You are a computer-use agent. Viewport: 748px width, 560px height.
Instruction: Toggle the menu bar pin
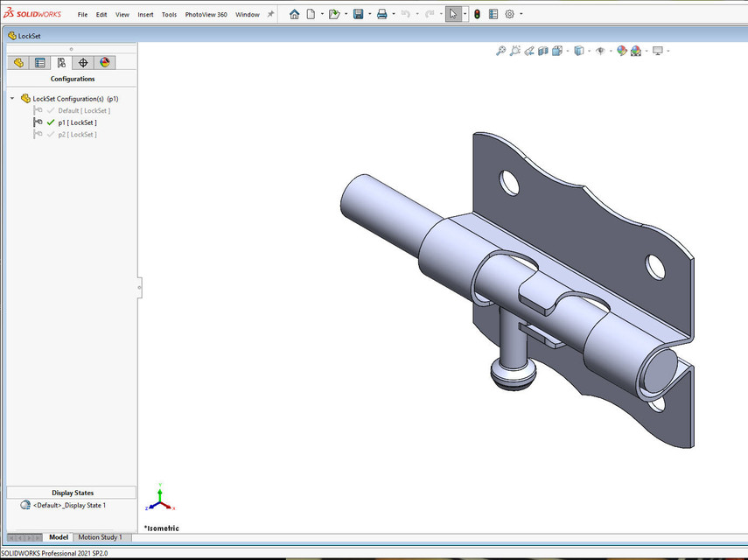pyautogui.click(x=273, y=13)
